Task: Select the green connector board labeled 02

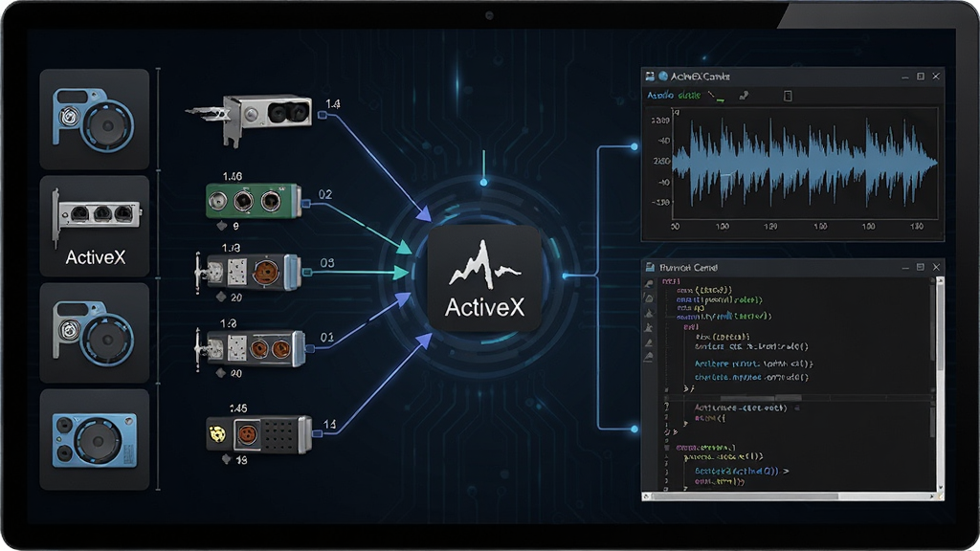Action: point(253,201)
